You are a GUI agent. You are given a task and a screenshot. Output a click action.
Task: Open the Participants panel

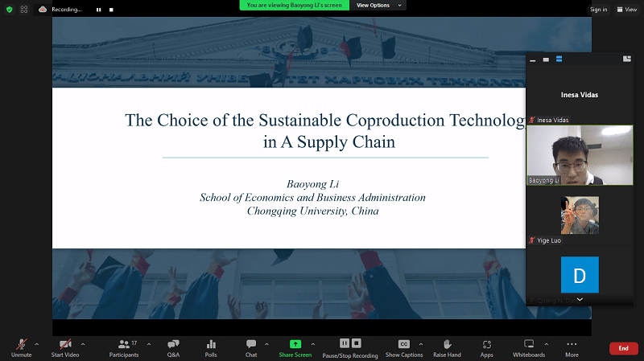[123, 347]
